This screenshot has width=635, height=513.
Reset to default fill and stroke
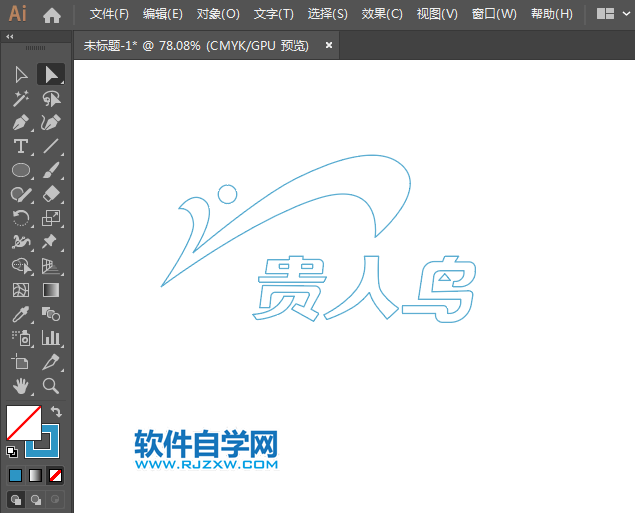coord(12,451)
